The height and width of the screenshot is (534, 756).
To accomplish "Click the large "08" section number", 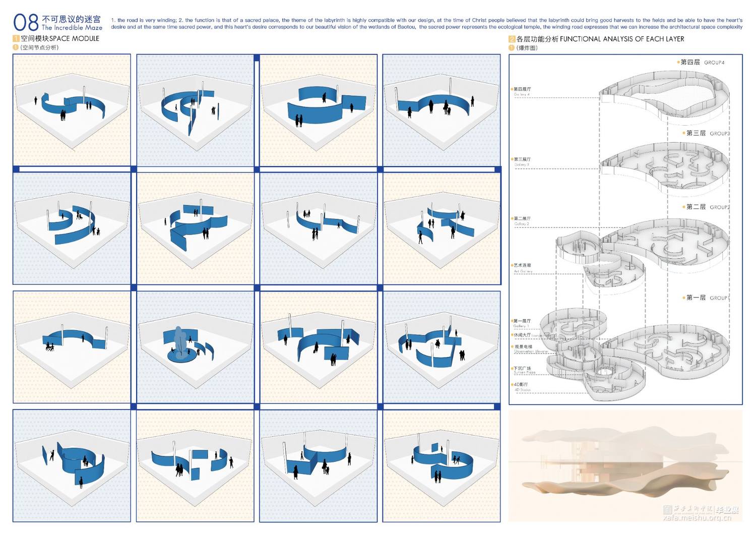I will 26,22.
